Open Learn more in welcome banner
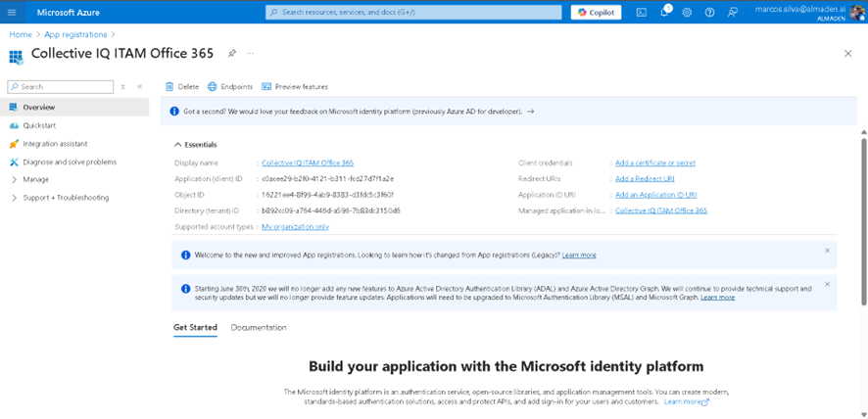 click(x=579, y=256)
